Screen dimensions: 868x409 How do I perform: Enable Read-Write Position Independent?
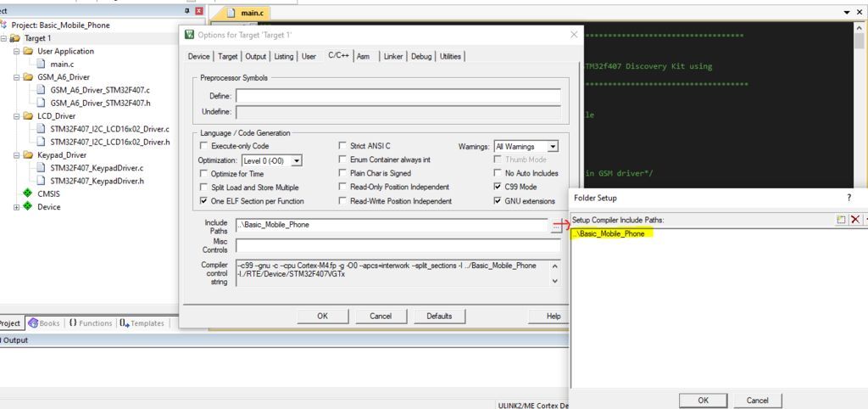[x=343, y=201]
